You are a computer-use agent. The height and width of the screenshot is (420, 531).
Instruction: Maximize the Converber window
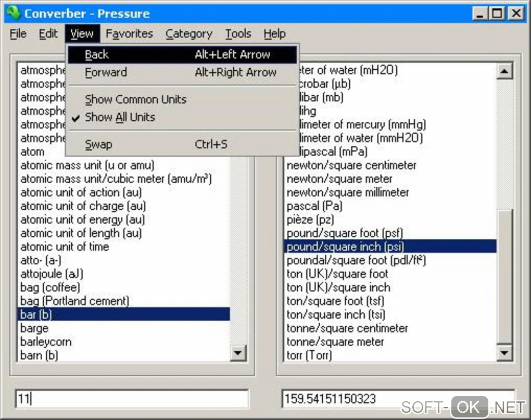(497, 14)
